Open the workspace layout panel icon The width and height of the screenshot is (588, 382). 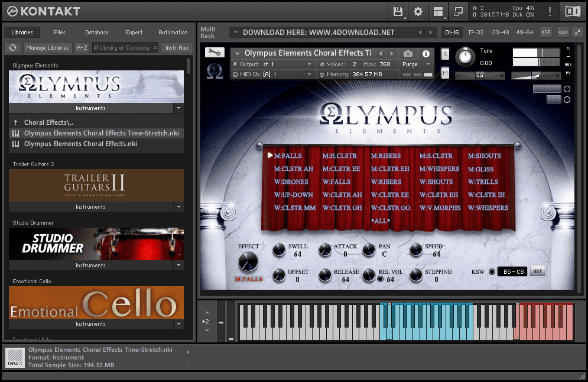[x=438, y=12]
